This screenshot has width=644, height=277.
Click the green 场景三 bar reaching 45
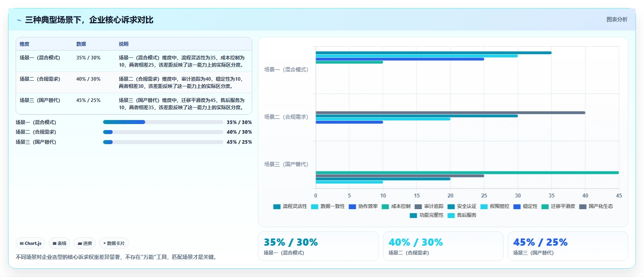(467, 173)
